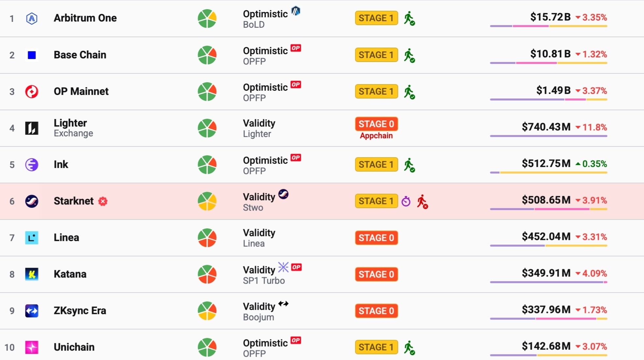Click the value breakdown bar for Starknet

(549, 209)
